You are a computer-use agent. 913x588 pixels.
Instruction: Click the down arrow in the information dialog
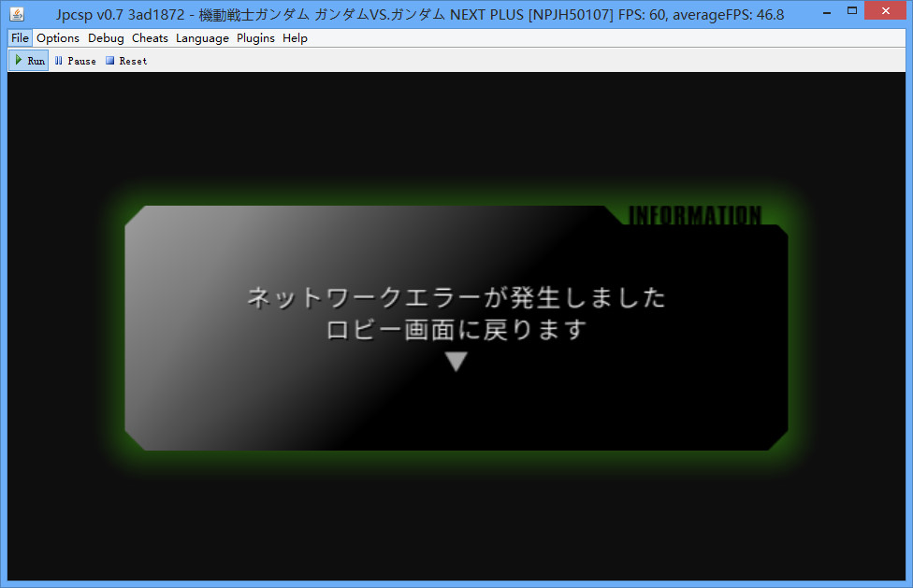pyautogui.click(x=456, y=362)
